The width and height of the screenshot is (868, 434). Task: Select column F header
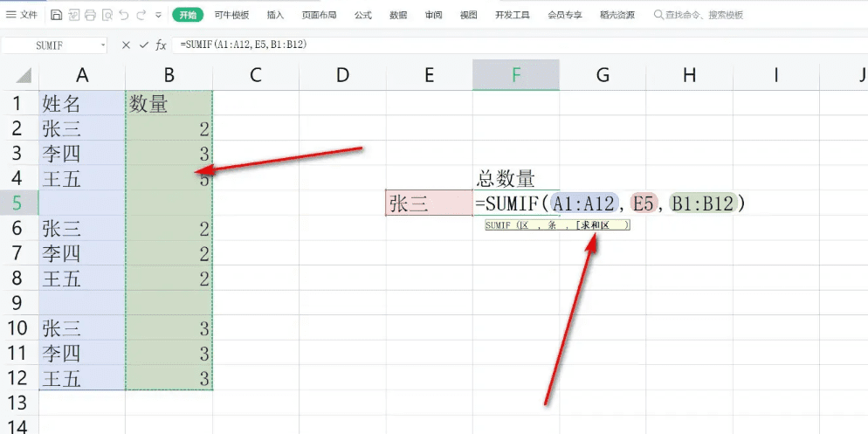pyautogui.click(x=516, y=75)
